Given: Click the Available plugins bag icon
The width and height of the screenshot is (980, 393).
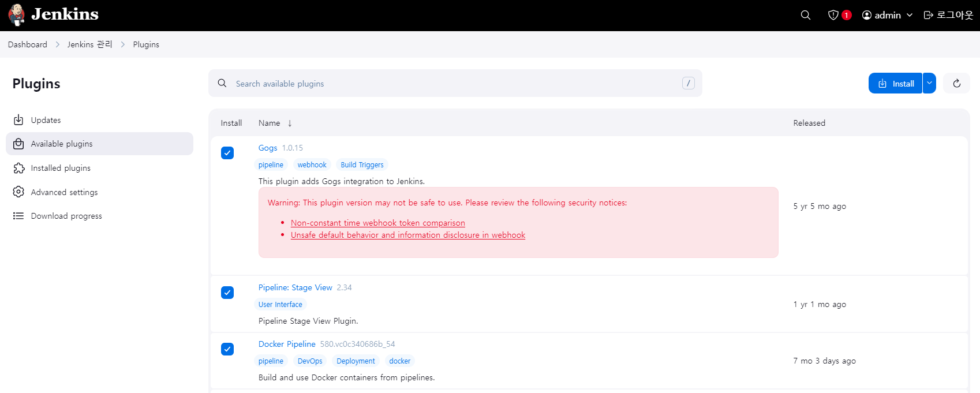Looking at the screenshot, I should (18, 144).
